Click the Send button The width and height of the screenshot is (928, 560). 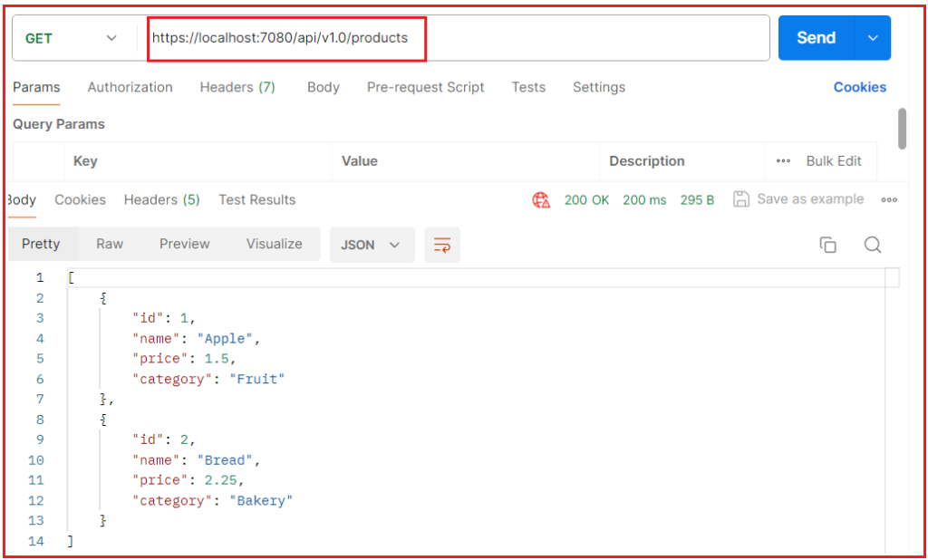pos(815,37)
